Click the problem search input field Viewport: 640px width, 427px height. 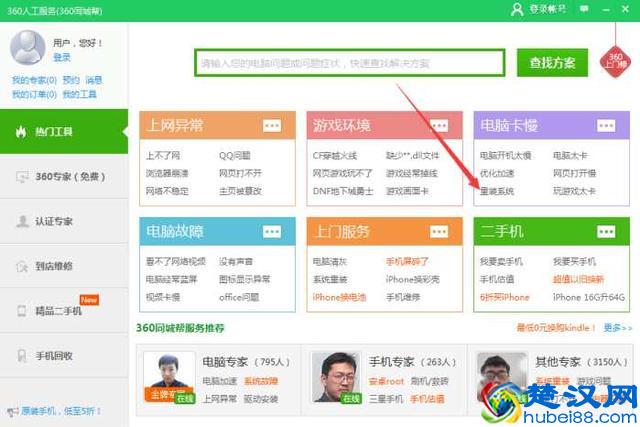click(350, 63)
